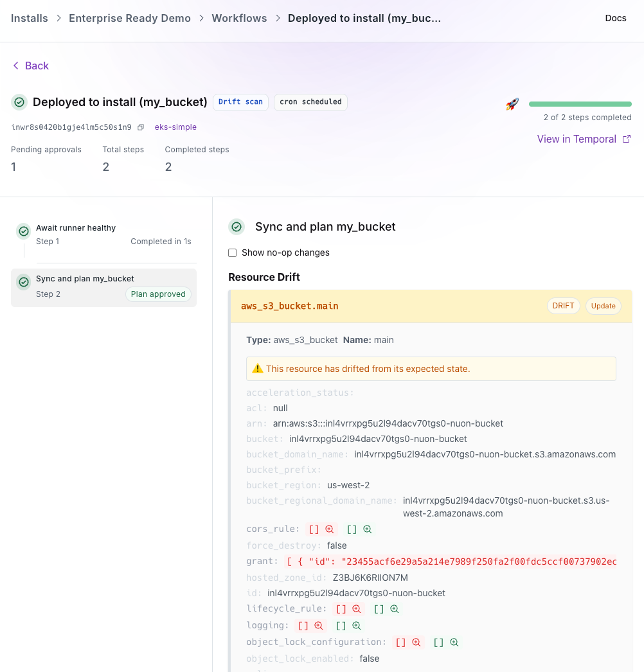
Task: Open the magnifier for object_lock_configuration expected value
Action: (454, 642)
